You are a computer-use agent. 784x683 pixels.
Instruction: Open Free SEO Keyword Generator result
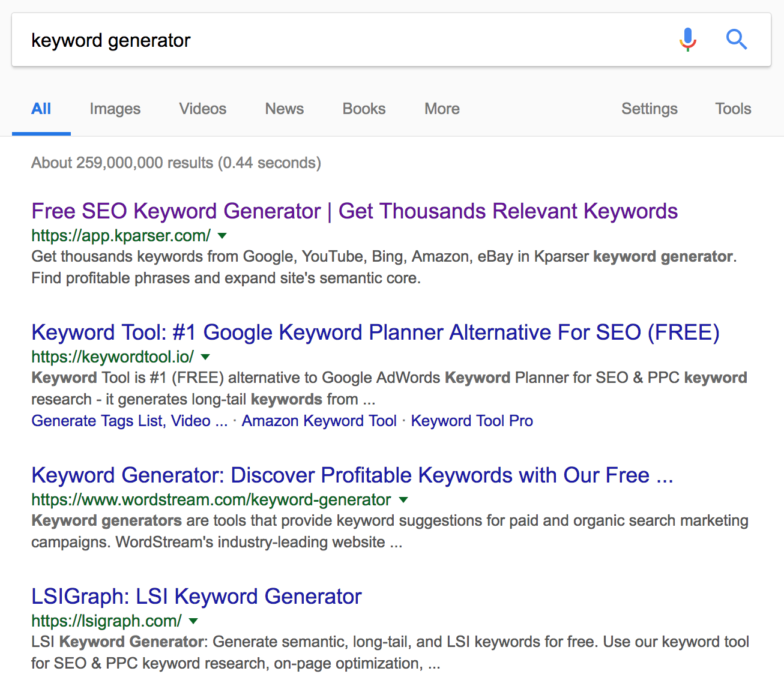354,211
